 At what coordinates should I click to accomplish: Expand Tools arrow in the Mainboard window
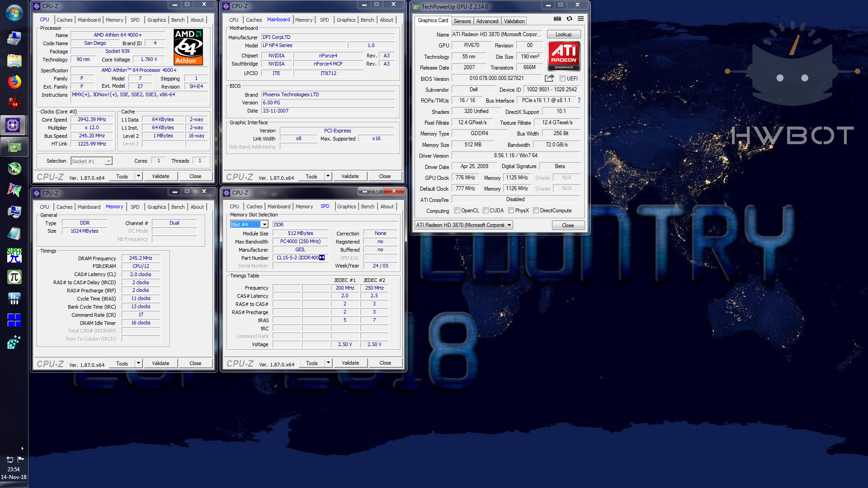point(328,176)
